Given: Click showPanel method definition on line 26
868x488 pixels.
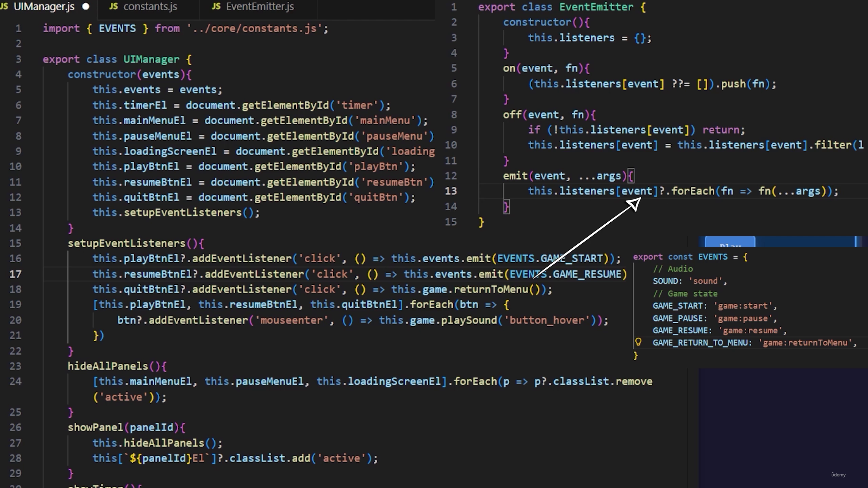Looking at the screenshot, I should (95, 427).
